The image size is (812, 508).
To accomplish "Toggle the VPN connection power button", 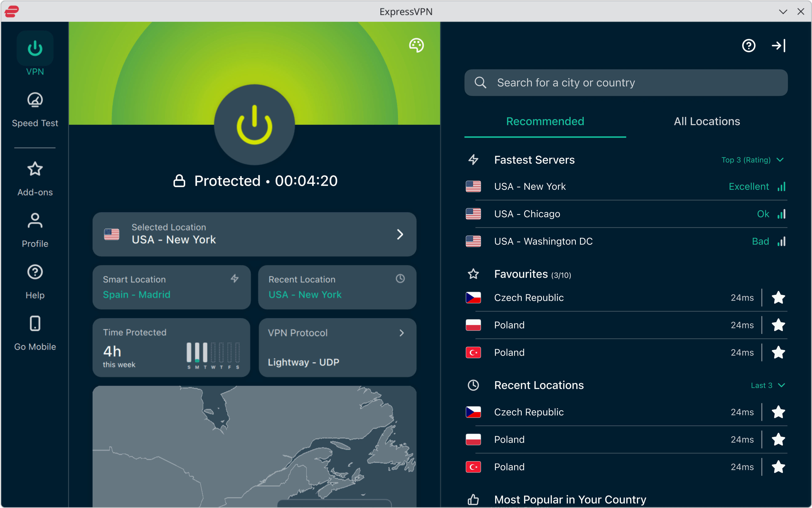I will point(254,125).
